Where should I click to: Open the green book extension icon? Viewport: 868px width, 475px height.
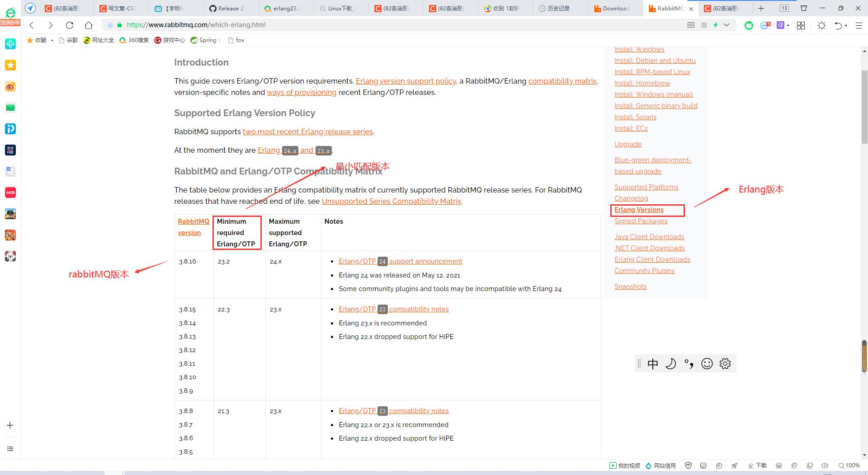(x=749, y=25)
